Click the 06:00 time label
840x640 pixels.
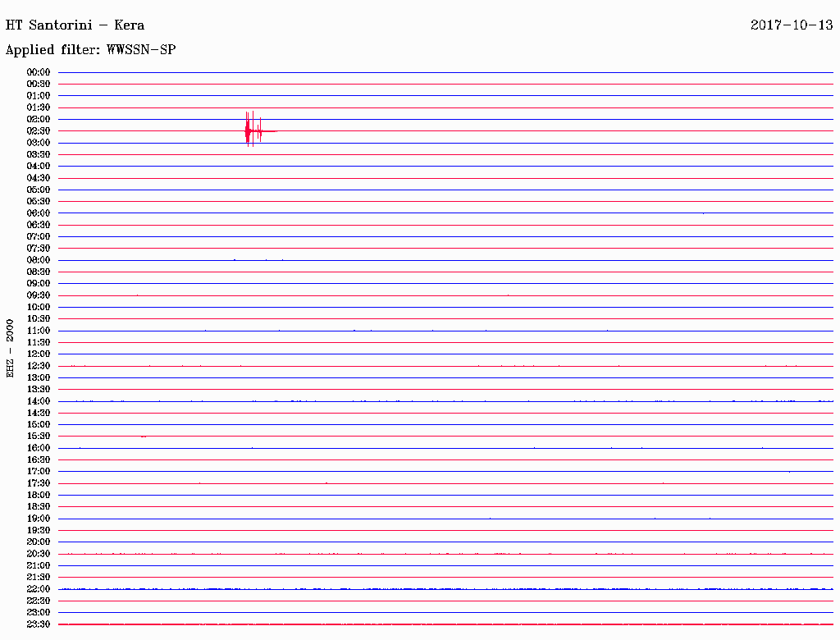click(x=39, y=213)
